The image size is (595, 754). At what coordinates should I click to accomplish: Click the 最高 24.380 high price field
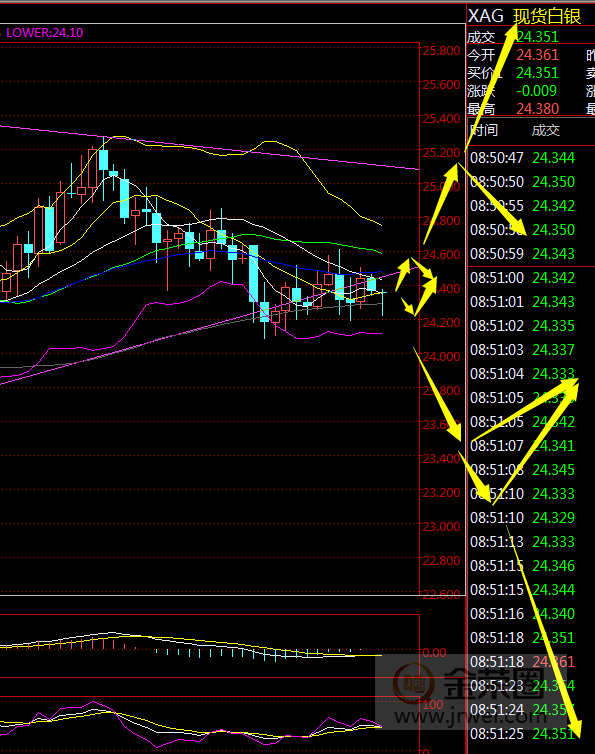[x=513, y=109]
